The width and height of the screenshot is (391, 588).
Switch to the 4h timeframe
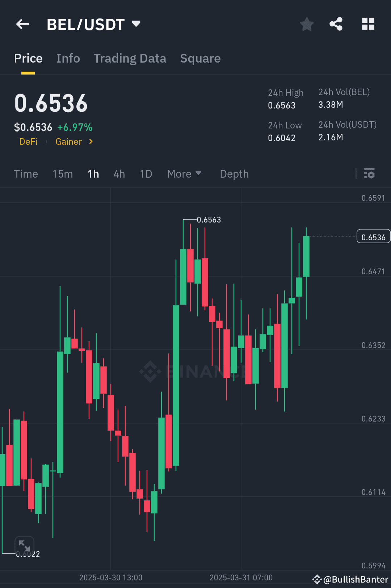(119, 174)
